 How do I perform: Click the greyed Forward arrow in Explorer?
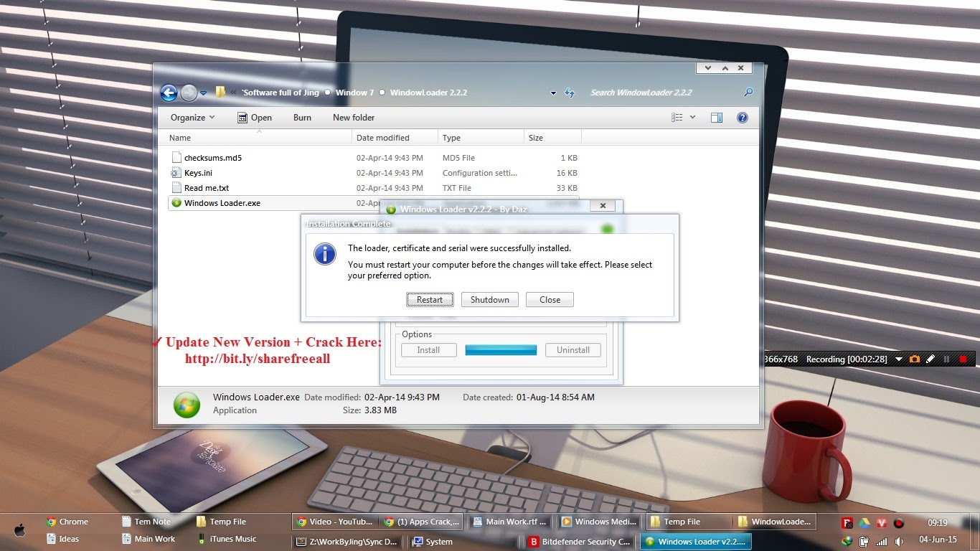[x=189, y=93]
